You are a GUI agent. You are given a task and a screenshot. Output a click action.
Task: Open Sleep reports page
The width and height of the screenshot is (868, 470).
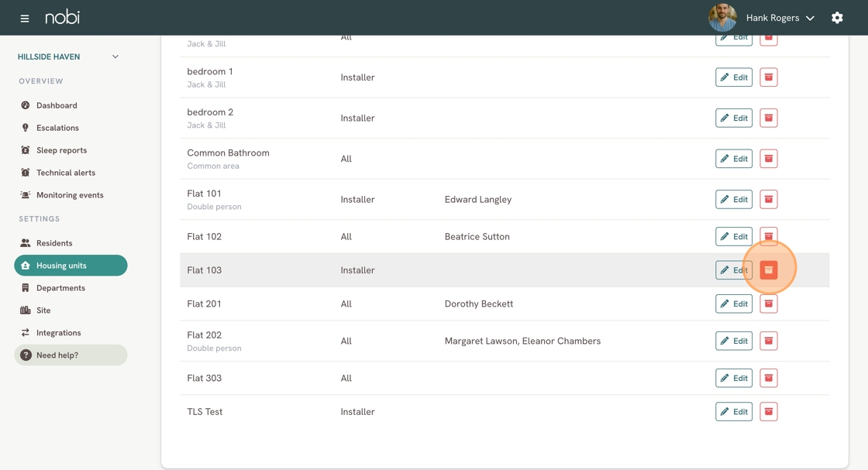pyautogui.click(x=61, y=150)
